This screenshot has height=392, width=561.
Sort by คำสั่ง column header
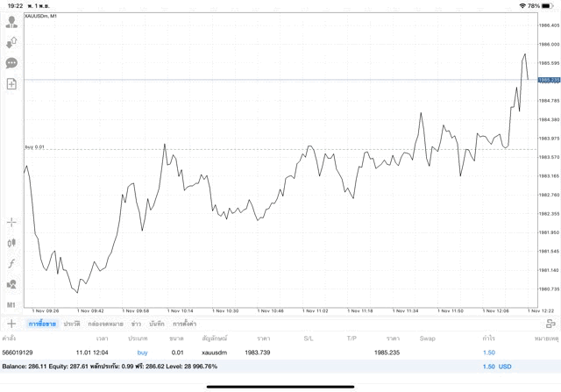tap(9, 339)
